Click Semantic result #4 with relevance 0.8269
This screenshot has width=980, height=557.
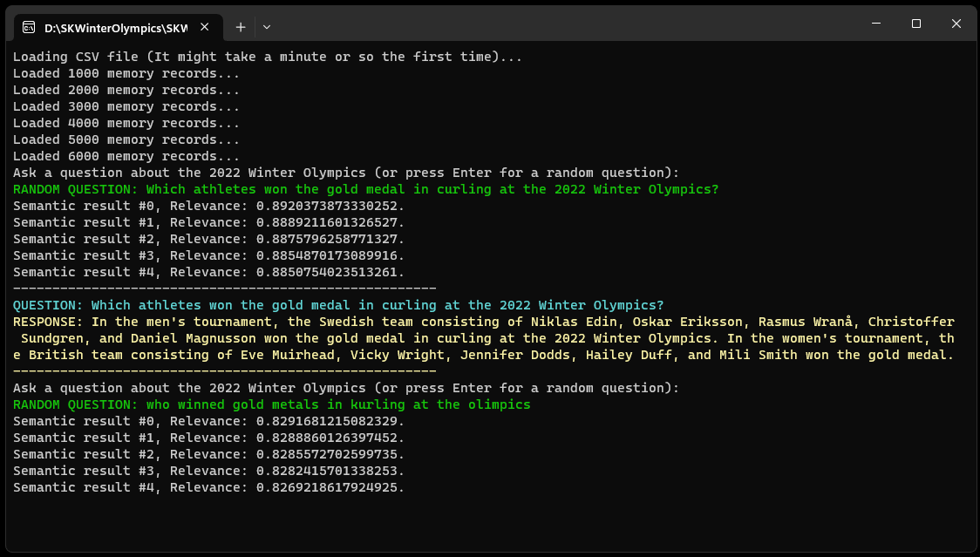tap(208, 487)
